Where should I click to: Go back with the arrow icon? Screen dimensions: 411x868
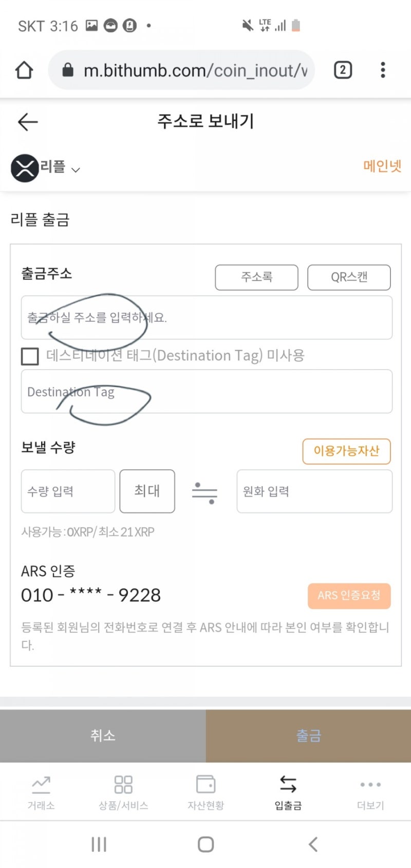pos(28,122)
